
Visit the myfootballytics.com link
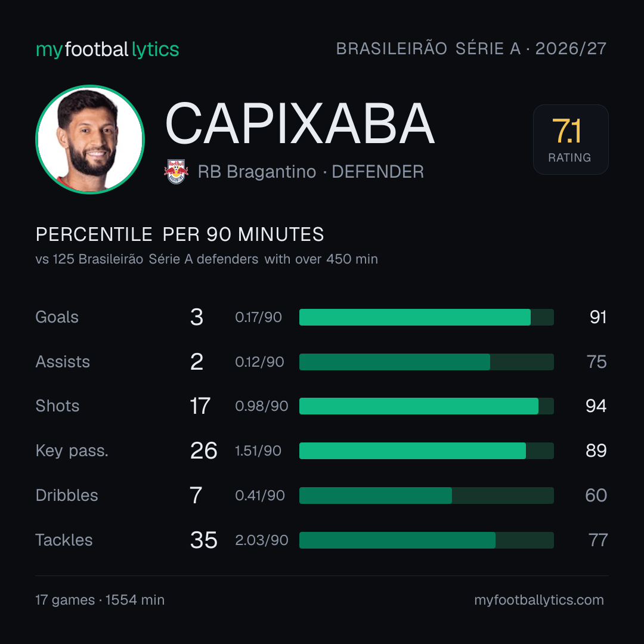539,600
